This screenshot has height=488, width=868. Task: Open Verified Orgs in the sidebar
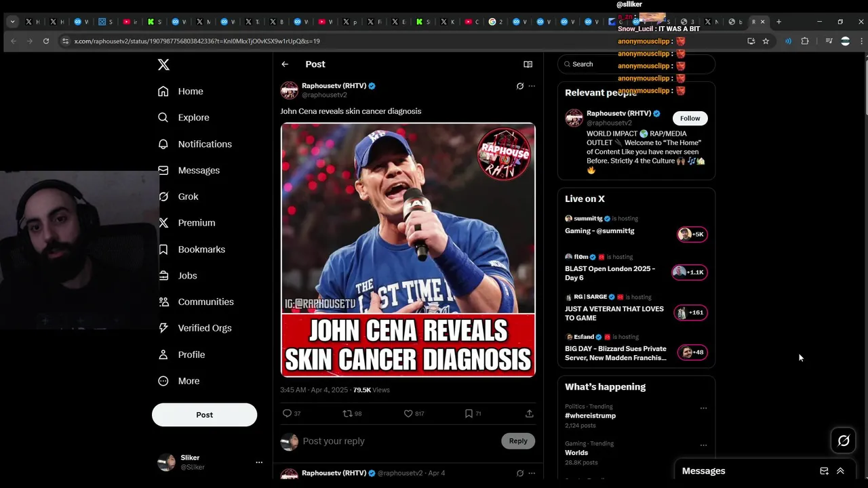click(195, 328)
